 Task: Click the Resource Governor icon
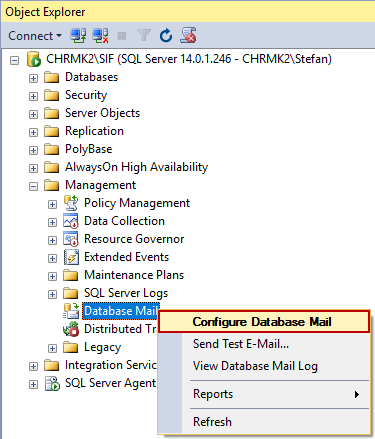click(x=71, y=239)
